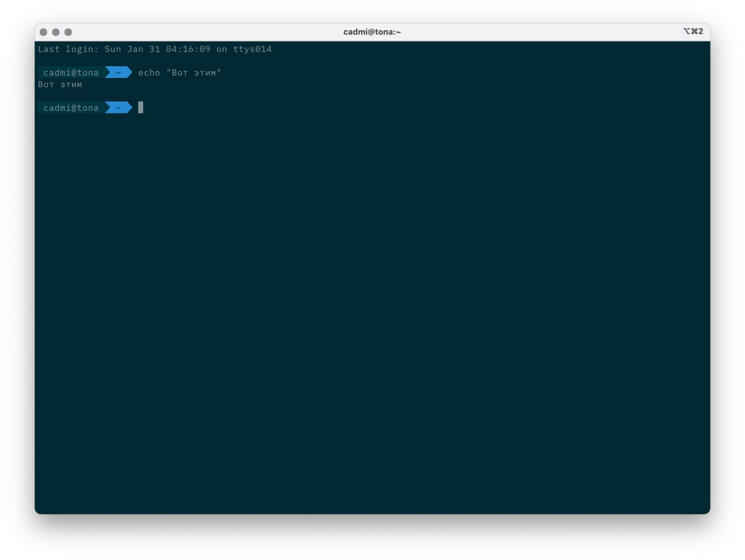Click the blue ~ directory segment beside echo
The width and height of the screenshot is (745, 560).
tap(119, 73)
